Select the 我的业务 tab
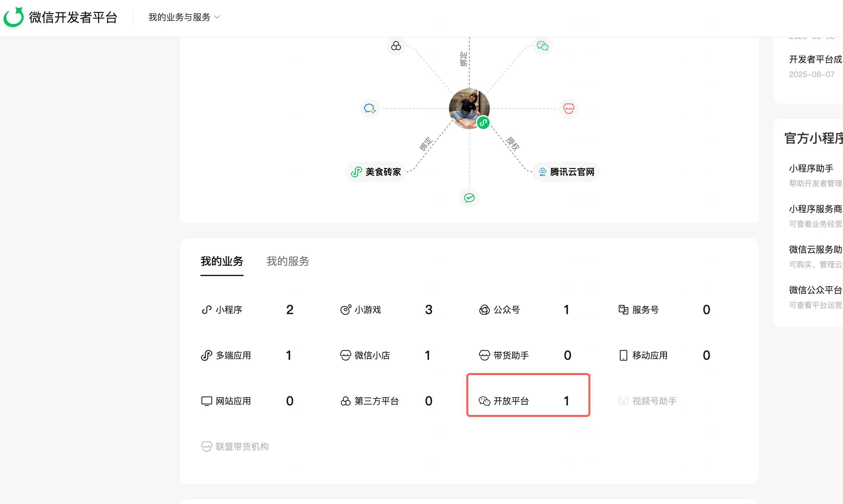This screenshot has width=843, height=504. coord(222,261)
